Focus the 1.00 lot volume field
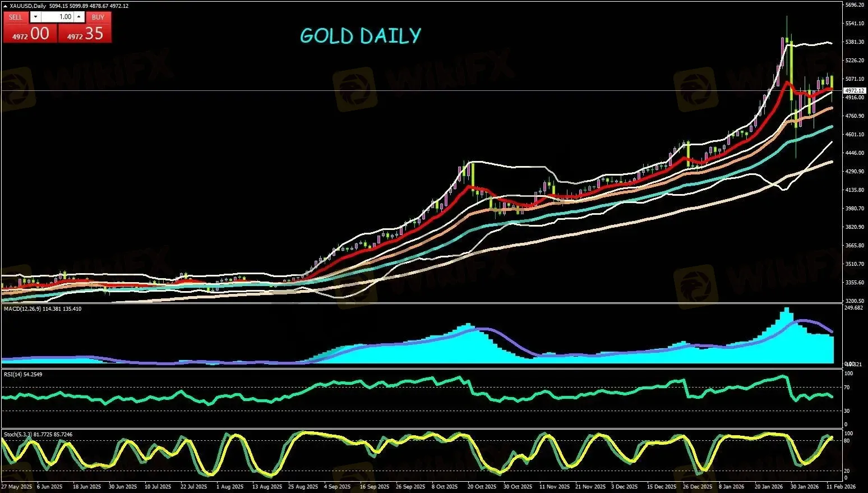 tap(57, 17)
